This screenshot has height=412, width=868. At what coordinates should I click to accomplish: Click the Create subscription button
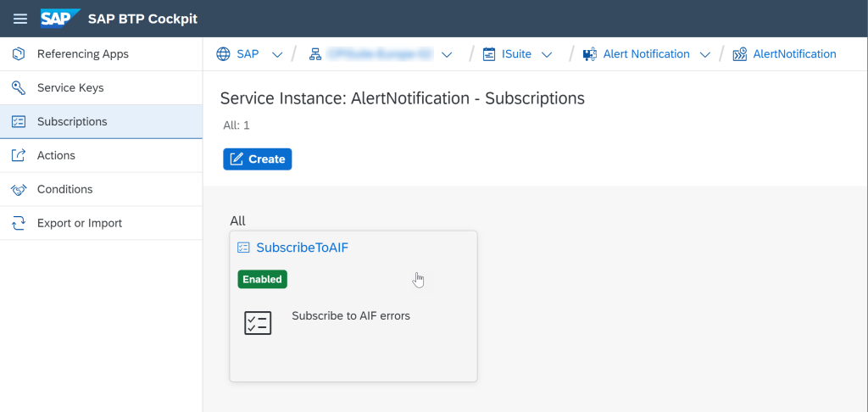(x=258, y=159)
